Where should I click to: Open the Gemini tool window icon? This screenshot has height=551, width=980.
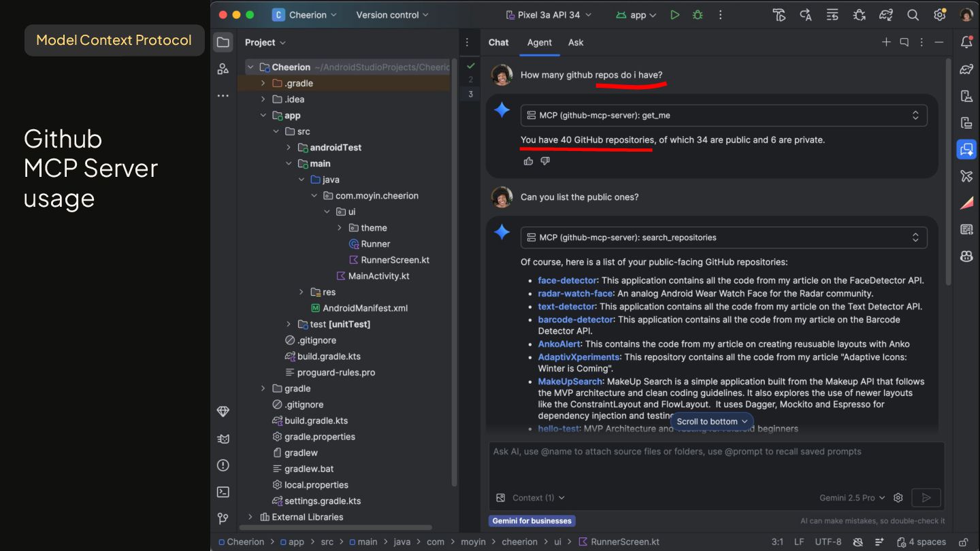966,150
